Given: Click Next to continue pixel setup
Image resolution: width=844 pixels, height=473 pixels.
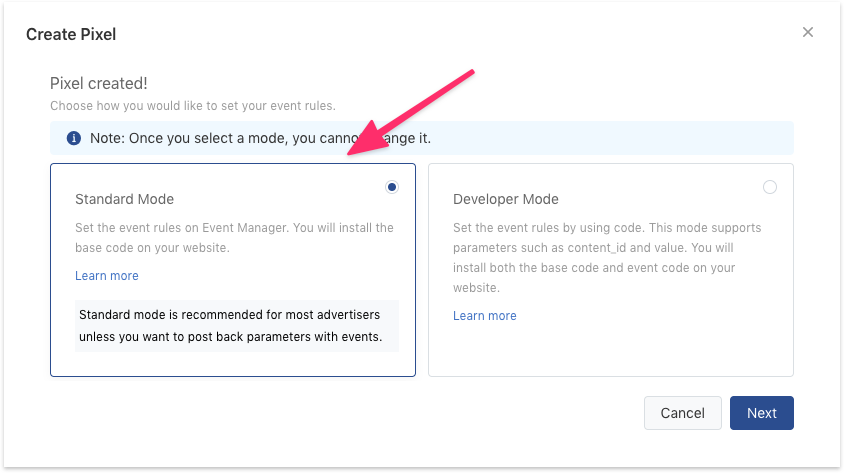Looking at the screenshot, I should 761,413.
